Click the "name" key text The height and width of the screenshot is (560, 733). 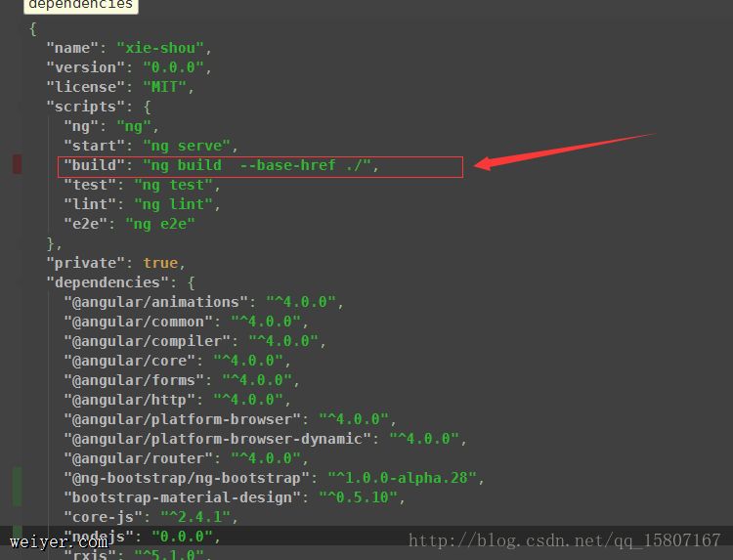click(72, 48)
